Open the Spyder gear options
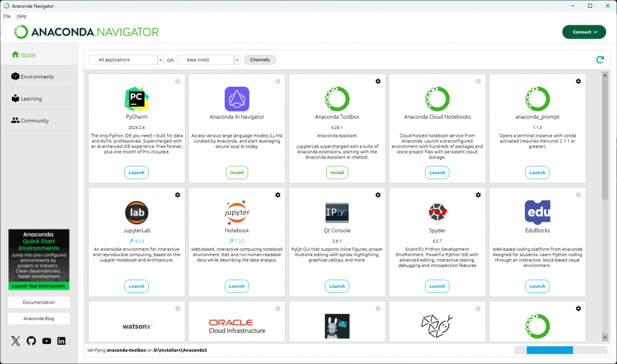 pyautogui.click(x=478, y=195)
